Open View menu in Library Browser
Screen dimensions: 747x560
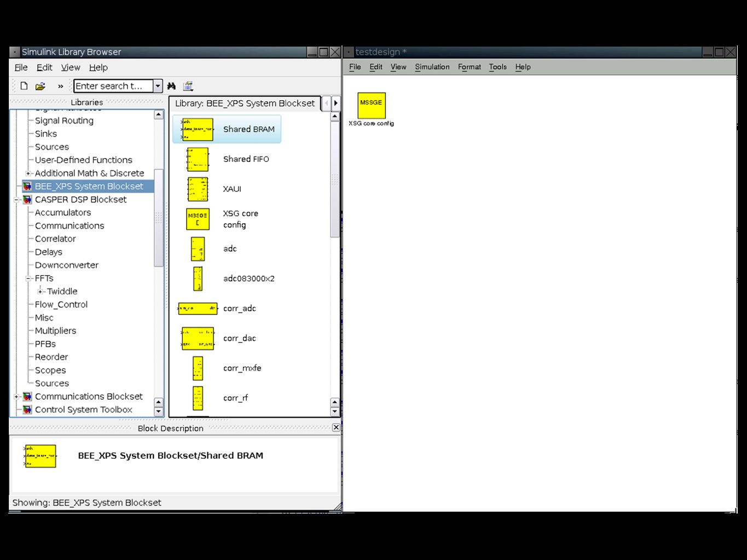[x=71, y=67]
